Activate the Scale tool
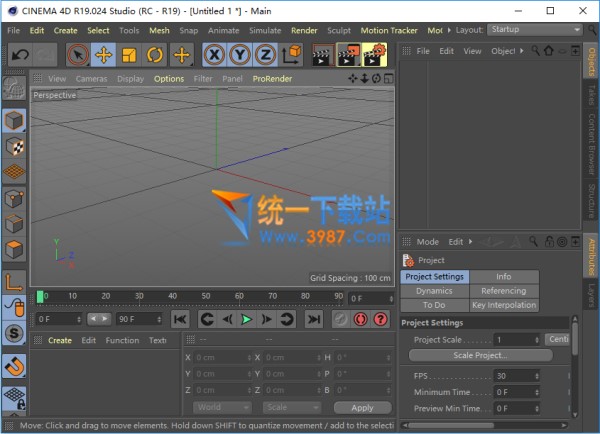The width and height of the screenshot is (600, 434). [x=129, y=55]
